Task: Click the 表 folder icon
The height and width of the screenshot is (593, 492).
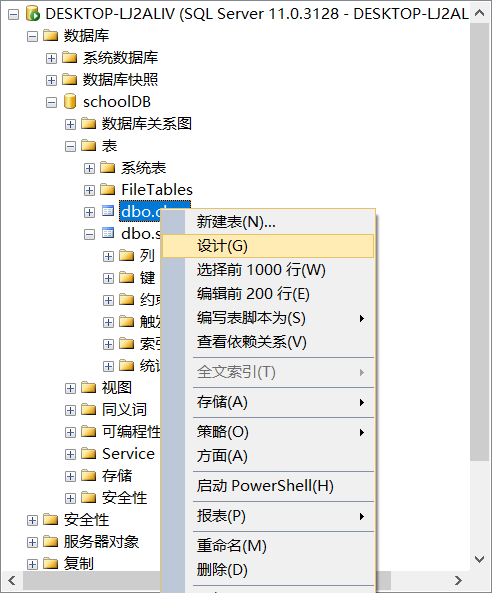Action: pos(88,146)
